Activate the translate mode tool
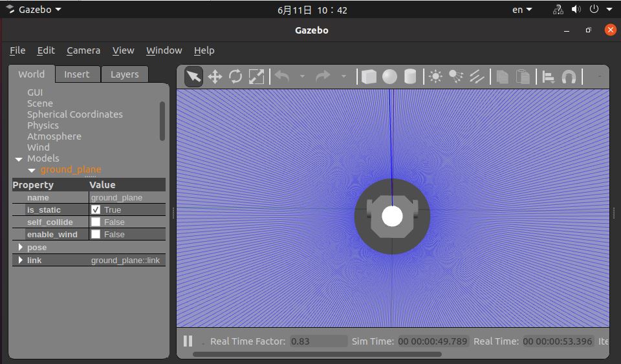 click(215, 76)
